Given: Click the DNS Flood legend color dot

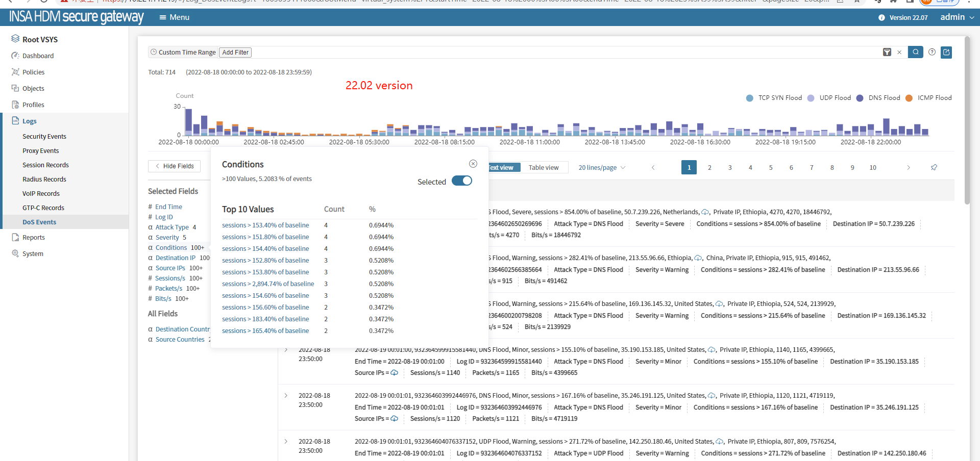Looking at the screenshot, I should [860, 98].
